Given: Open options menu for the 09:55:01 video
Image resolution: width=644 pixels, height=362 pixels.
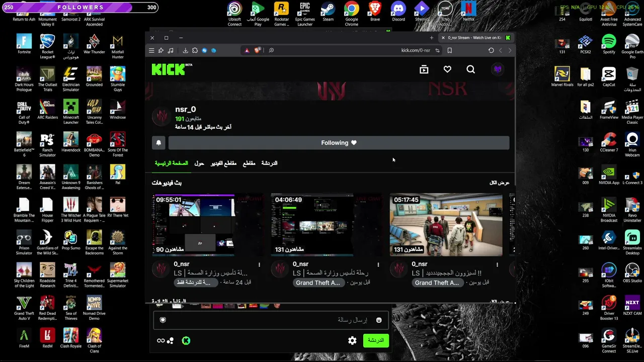Looking at the screenshot, I should [x=259, y=264].
